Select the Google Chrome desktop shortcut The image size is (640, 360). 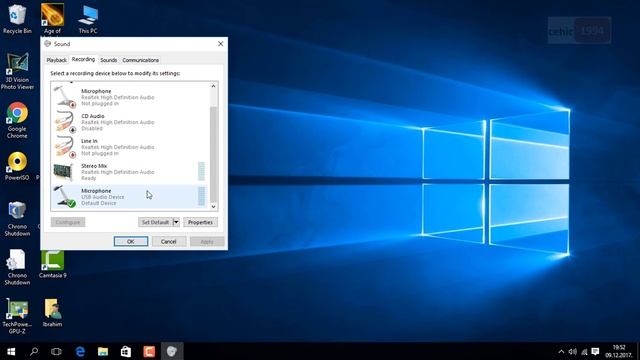[17, 120]
